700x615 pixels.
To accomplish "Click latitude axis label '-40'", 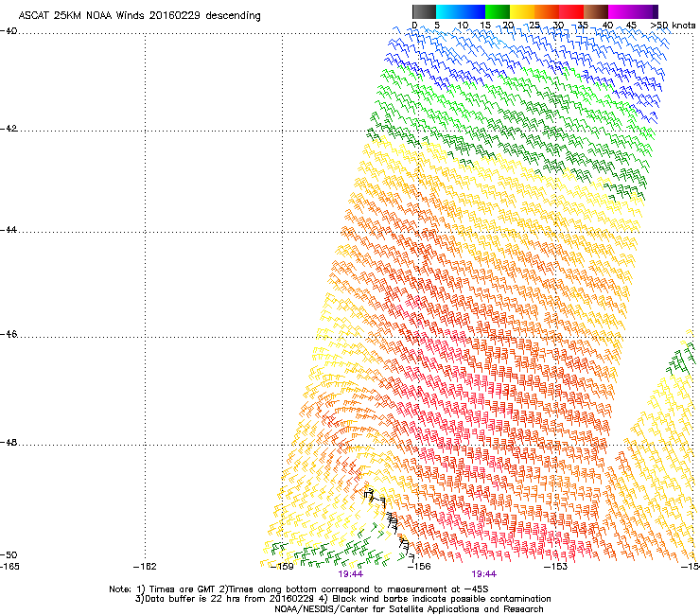I will (9, 30).
